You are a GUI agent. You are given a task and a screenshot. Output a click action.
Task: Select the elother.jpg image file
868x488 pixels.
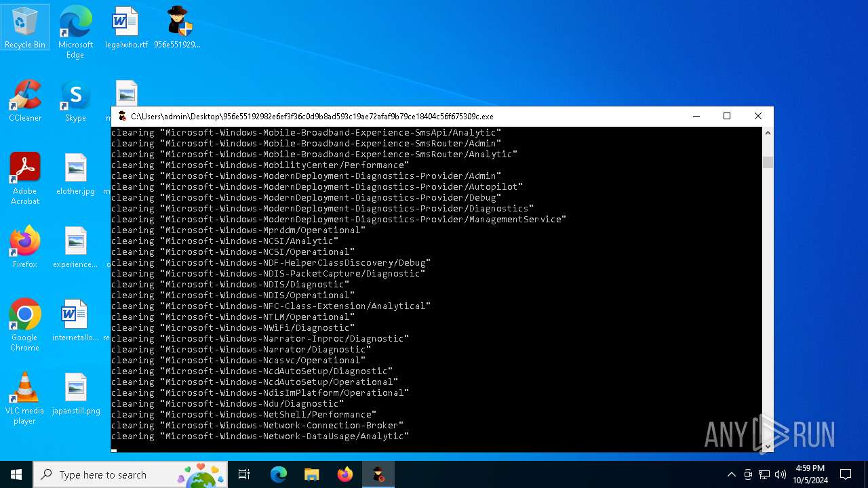(x=75, y=174)
